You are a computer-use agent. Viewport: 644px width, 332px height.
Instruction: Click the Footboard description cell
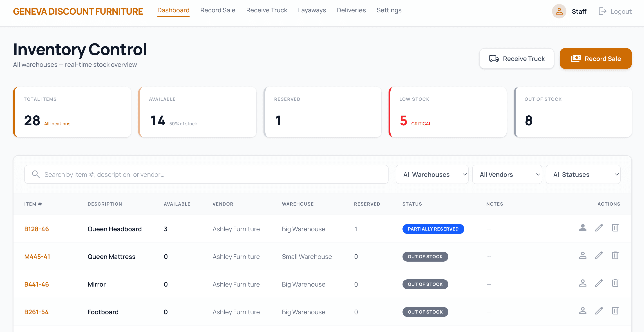click(103, 312)
